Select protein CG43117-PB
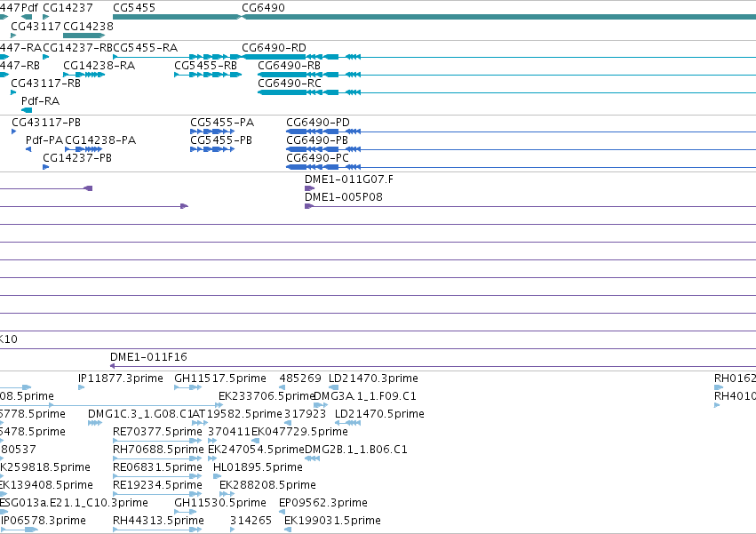756x534 pixels. coord(46,123)
